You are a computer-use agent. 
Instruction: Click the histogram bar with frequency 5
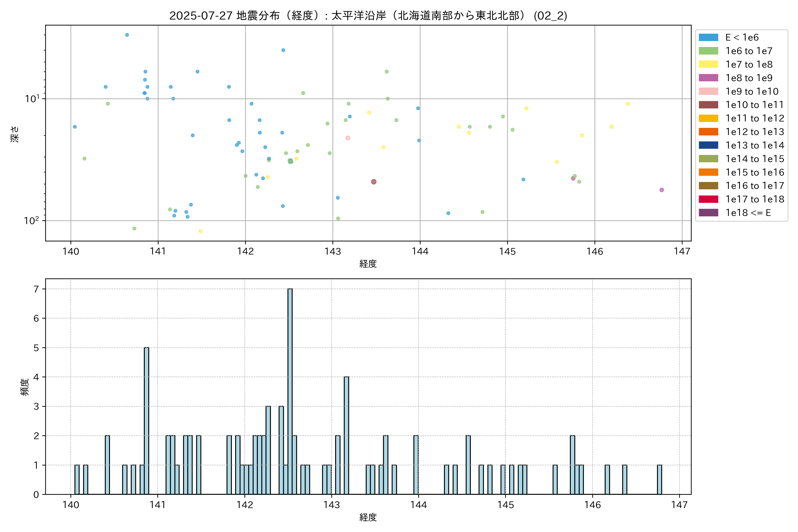pyautogui.click(x=147, y=421)
